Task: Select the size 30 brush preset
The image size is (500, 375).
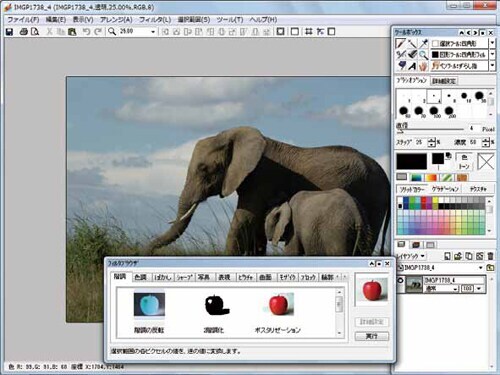Action: coord(479,96)
